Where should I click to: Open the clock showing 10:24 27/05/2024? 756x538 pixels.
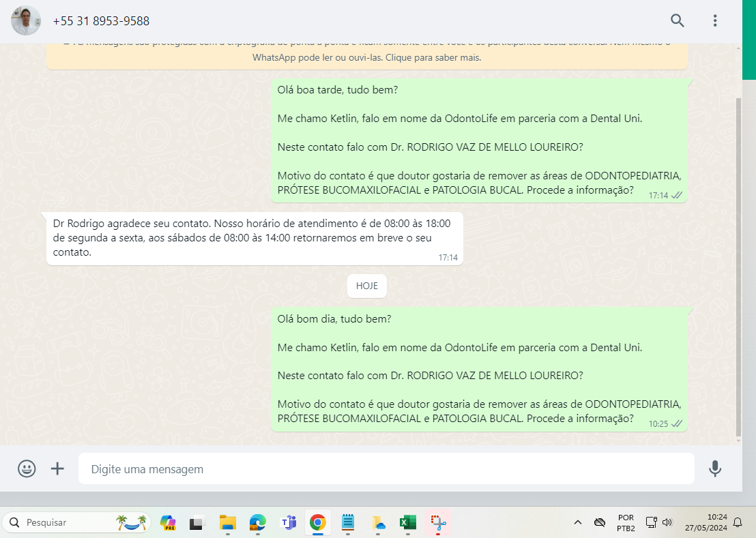tap(706, 522)
